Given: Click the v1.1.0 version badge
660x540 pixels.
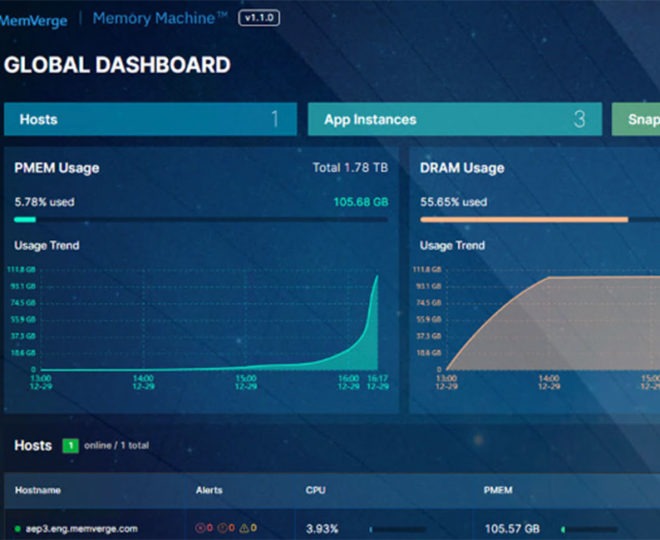Looking at the screenshot, I should pos(259,19).
